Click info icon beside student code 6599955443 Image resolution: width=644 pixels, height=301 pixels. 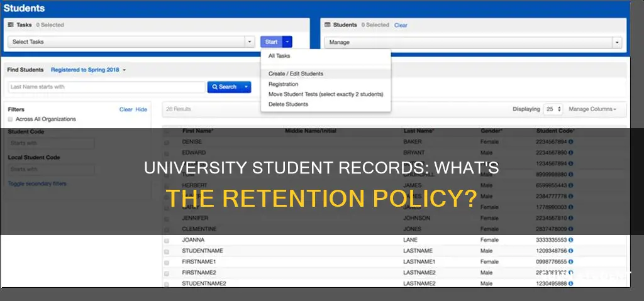[571, 185]
